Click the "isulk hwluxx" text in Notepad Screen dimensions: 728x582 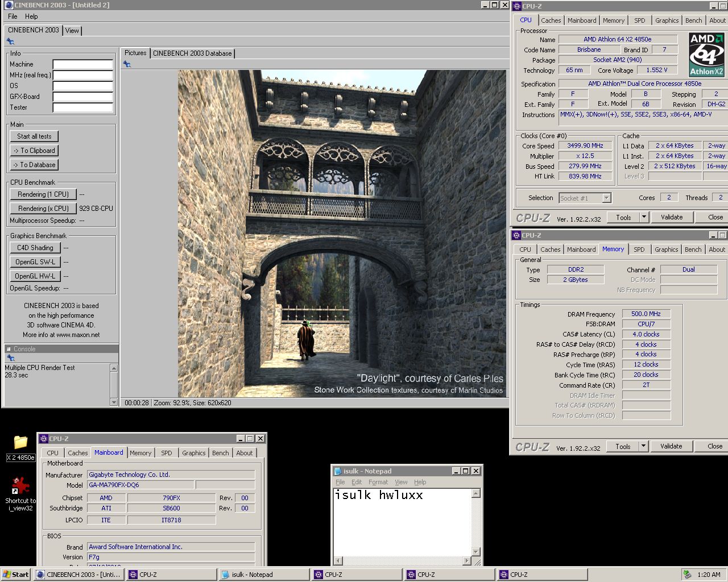pyautogui.click(x=379, y=495)
